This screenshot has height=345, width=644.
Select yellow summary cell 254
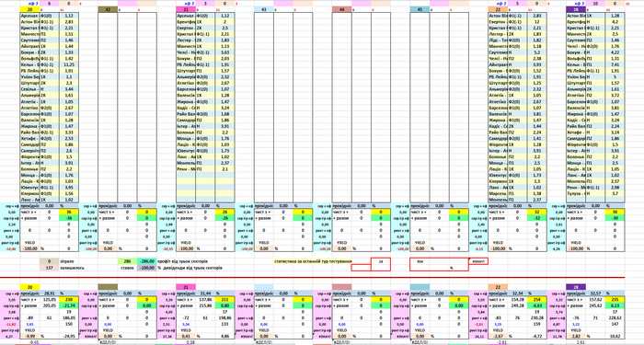point(536,300)
